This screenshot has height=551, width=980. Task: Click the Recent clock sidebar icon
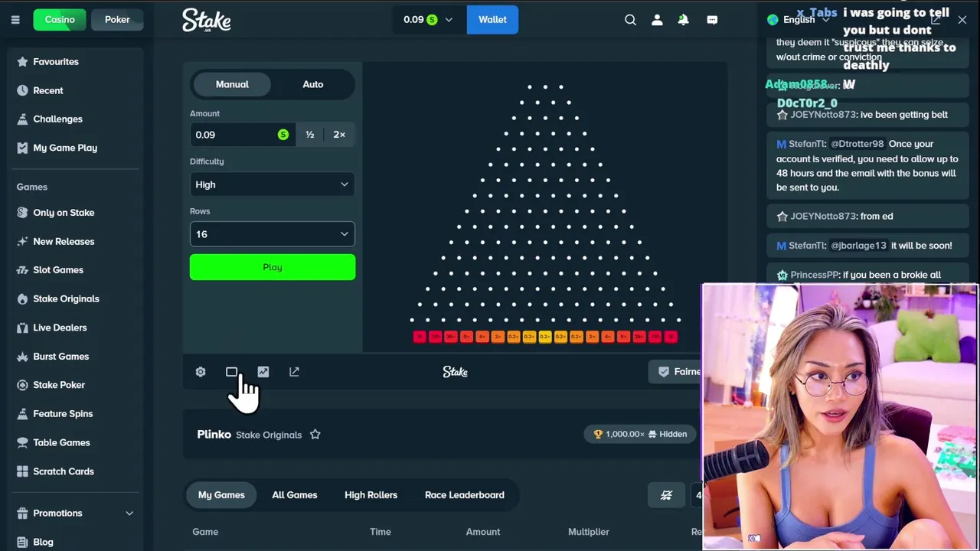pos(22,90)
